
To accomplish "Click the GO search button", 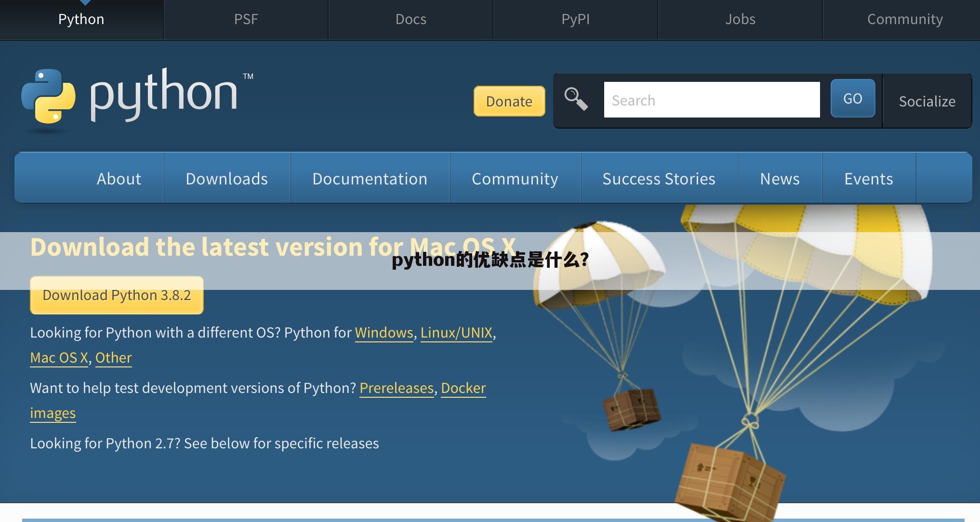I will point(853,98).
